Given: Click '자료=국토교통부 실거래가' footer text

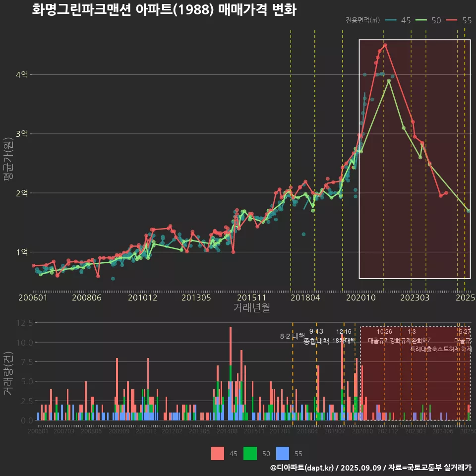Looking at the screenshot, I should point(430,468).
